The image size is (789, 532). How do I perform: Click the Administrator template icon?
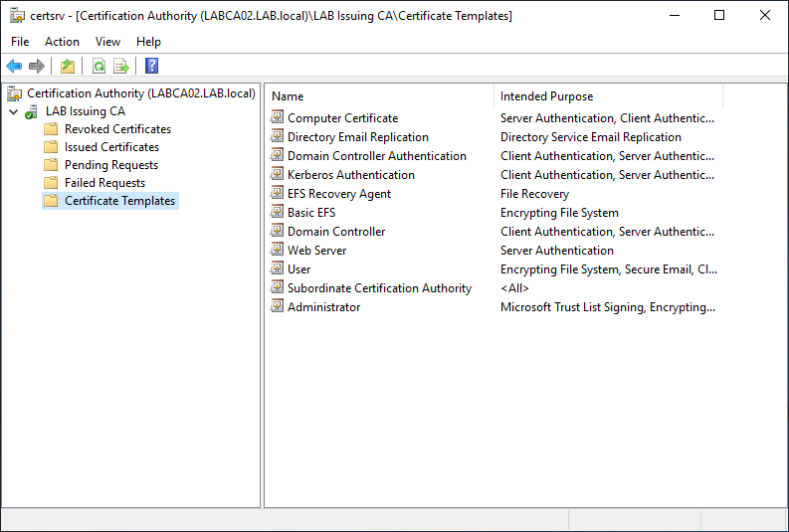277,305
